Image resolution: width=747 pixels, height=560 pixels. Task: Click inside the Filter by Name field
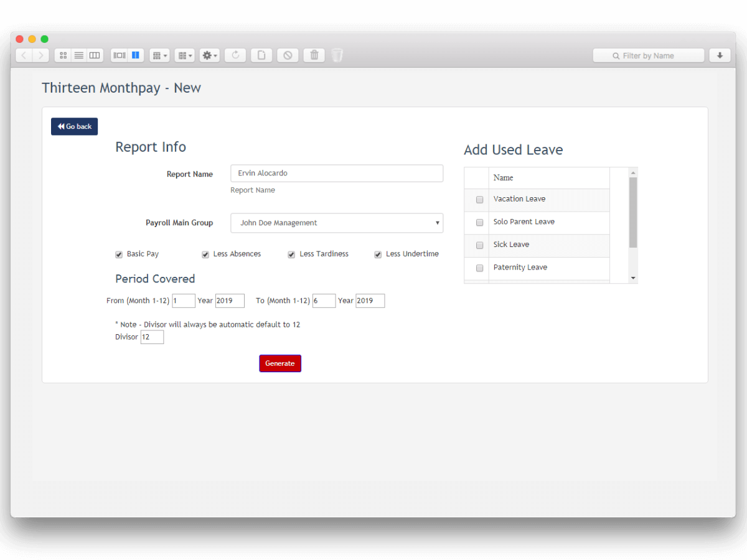[648, 55]
